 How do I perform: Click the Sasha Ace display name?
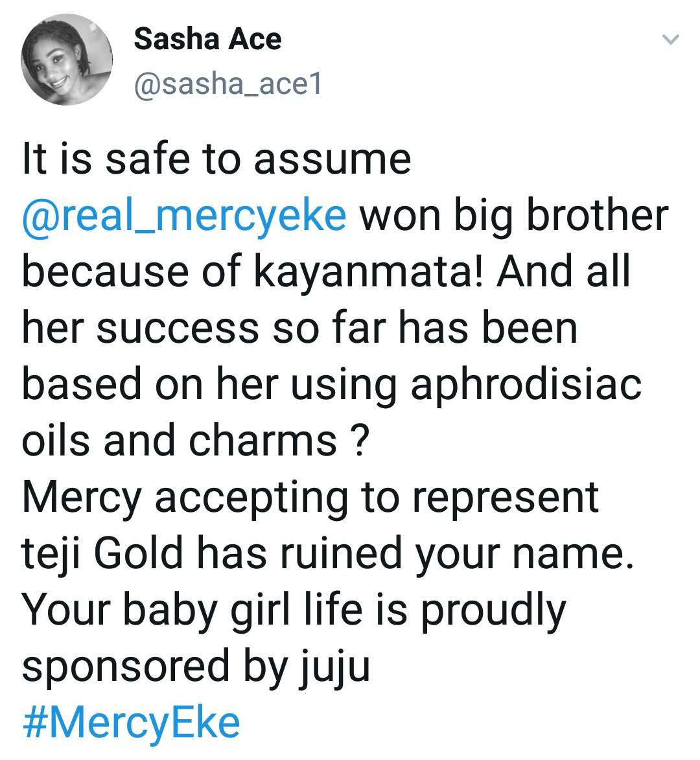207,40
